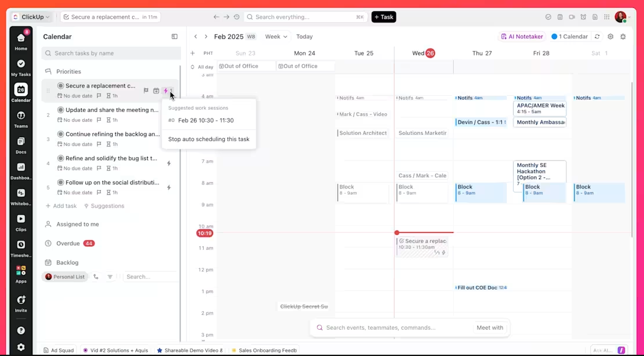Screen dimensions: 644x356
Task: Open the ClickUp workspace dropdown
Action: click(x=31, y=17)
